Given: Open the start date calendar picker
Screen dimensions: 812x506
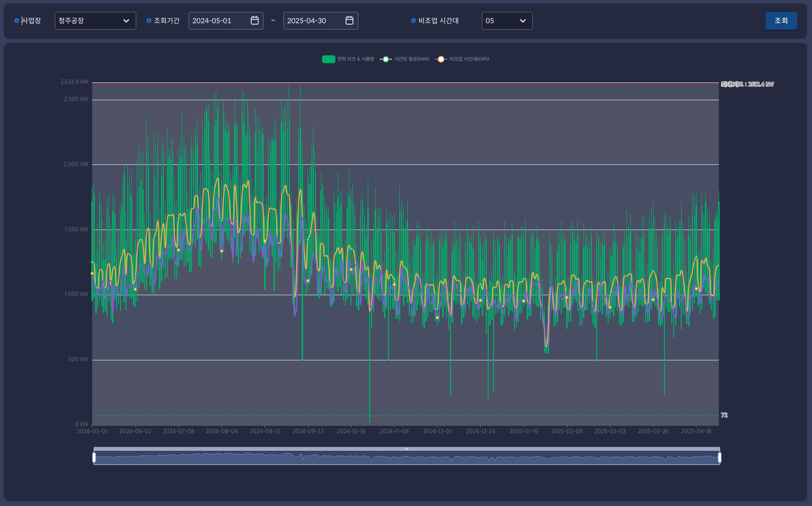Looking at the screenshot, I should pos(255,21).
